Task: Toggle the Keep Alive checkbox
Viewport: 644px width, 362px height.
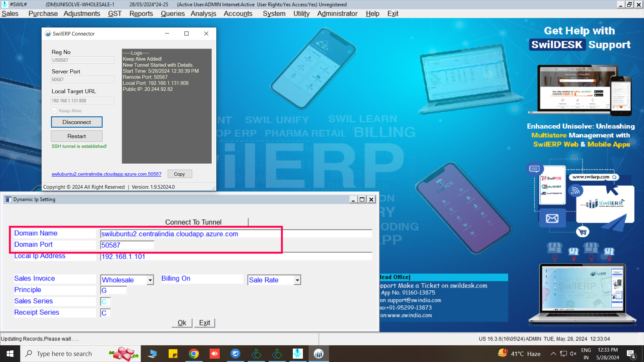Action: tap(54, 111)
